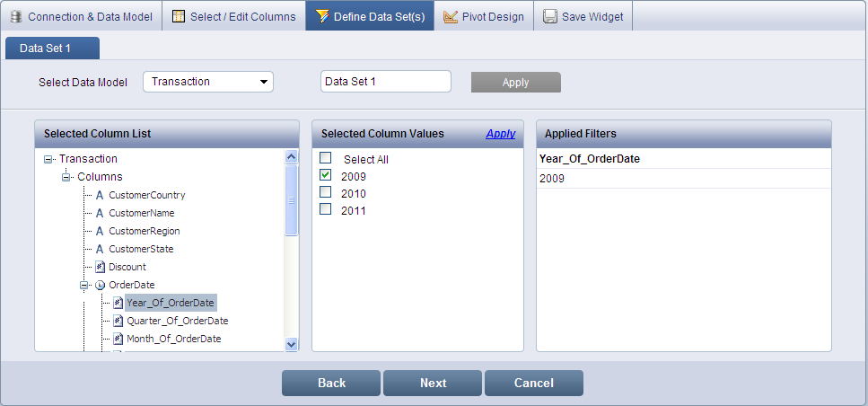Screen dimensions: 868x406
Task: Collapse the Transaction tree node
Action: pos(48,159)
